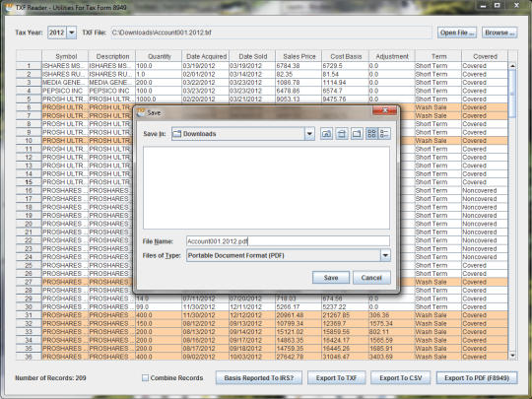
Task: Click the File Name input field
Action: click(x=288, y=241)
